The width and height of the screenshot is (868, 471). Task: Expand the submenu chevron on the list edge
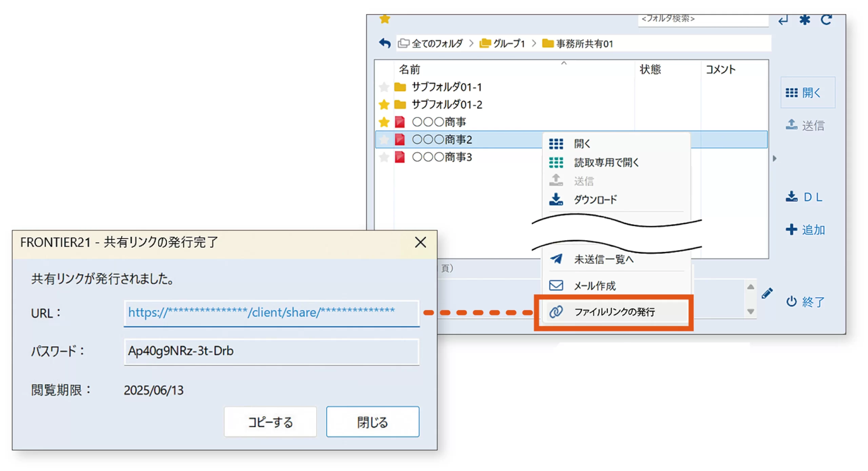pos(775,158)
